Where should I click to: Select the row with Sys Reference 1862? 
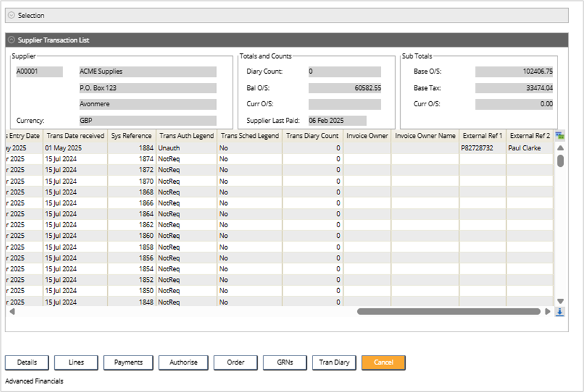(279, 225)
